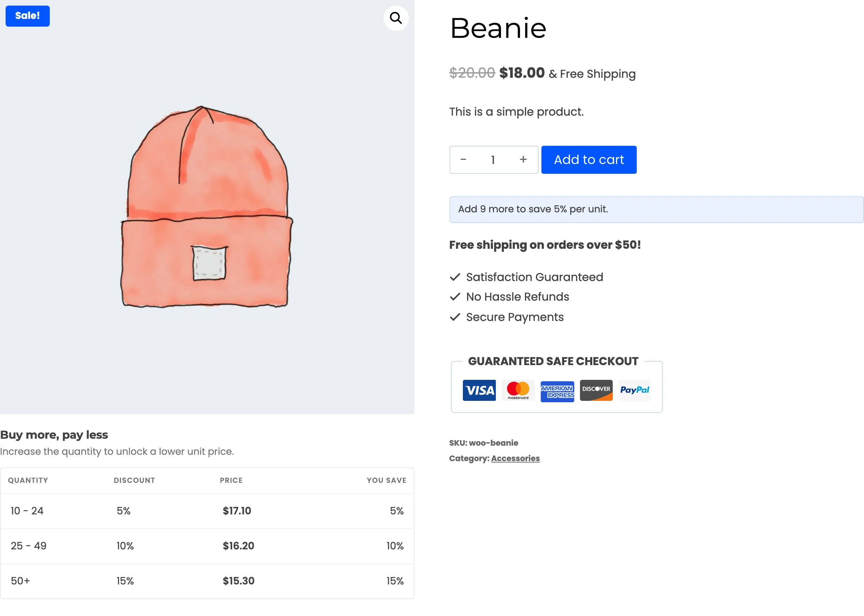Click the struck-through $20.00 price
Screen dimensions: 864x616
point(472,73)
